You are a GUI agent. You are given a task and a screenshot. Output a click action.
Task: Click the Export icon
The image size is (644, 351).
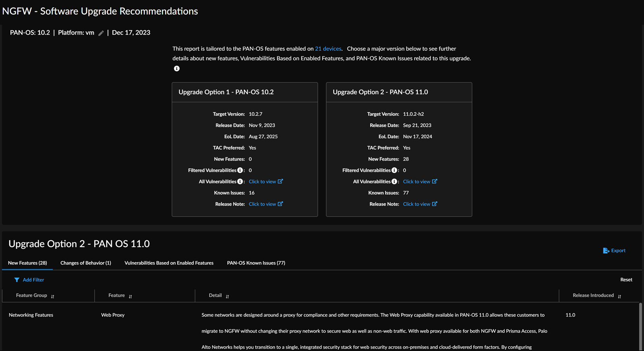tap(606, 250)
